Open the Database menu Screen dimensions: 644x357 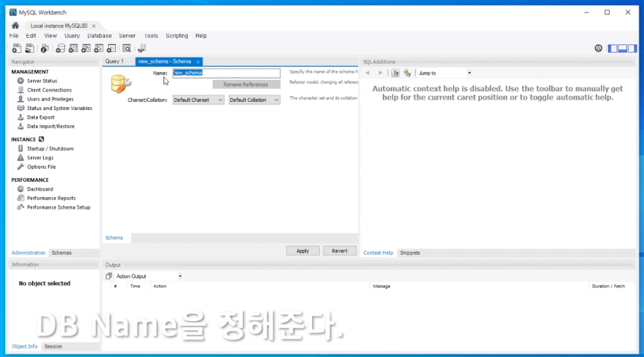[x=99, y=36]
